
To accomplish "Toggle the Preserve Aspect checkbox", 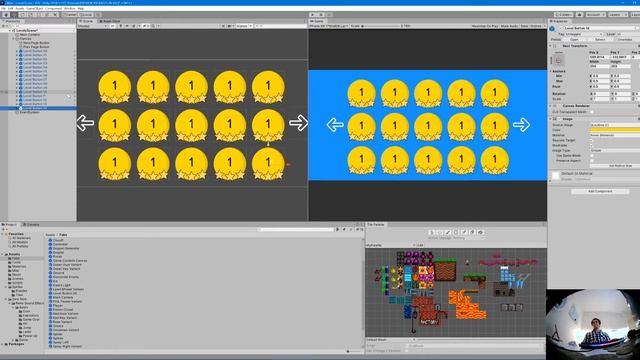I will coord(592,161).
